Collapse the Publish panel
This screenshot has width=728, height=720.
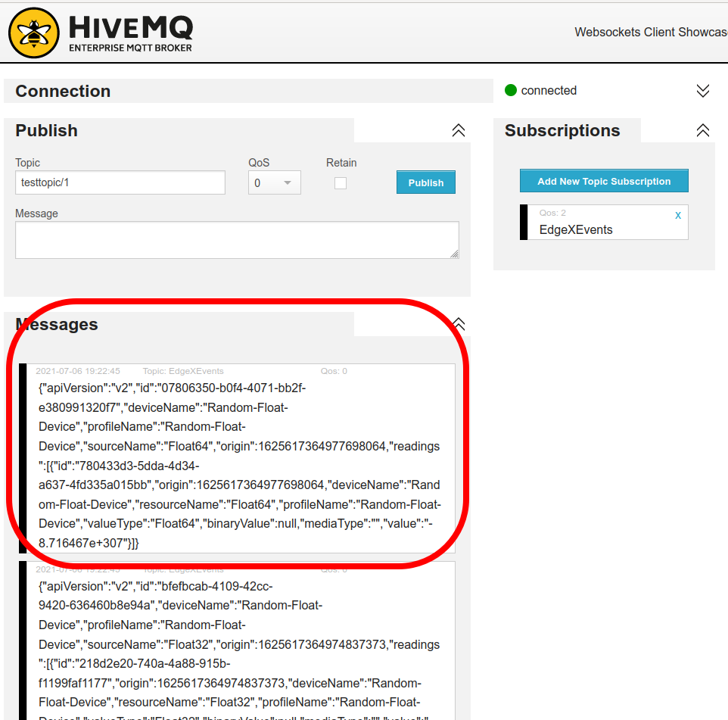click(x=459, y=130)
